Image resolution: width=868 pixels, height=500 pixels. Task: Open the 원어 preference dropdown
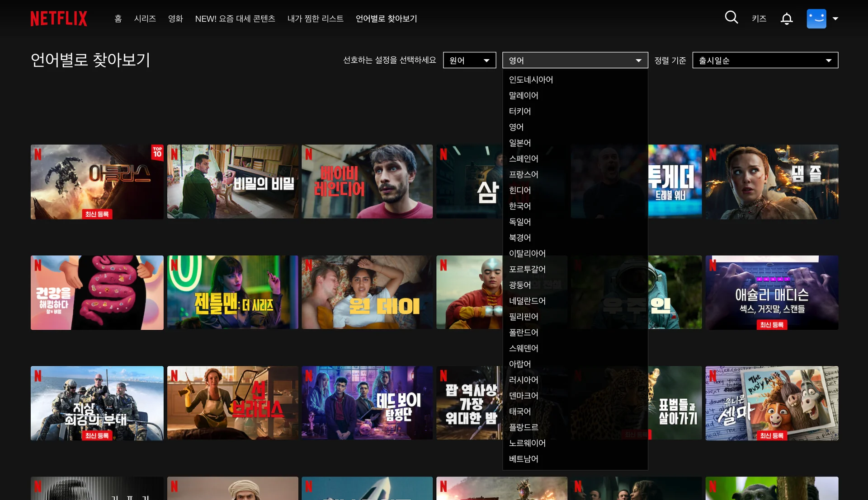point(469,60)
